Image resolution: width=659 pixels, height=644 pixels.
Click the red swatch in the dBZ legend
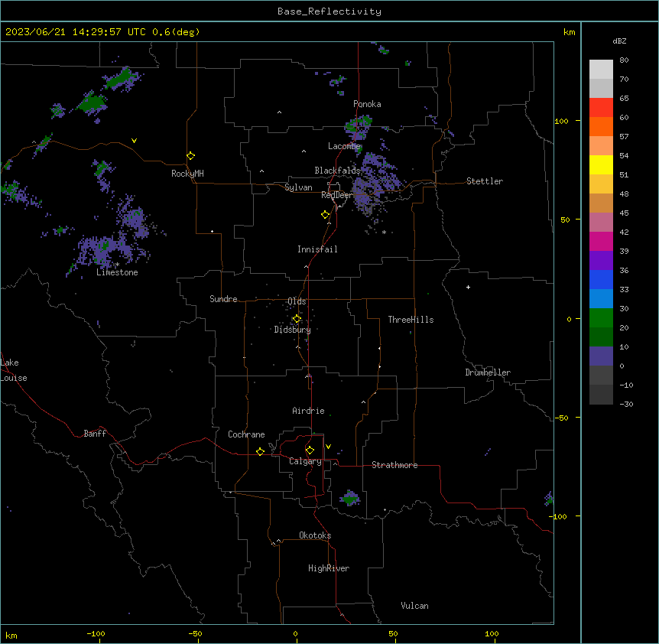tap(601, 107)
